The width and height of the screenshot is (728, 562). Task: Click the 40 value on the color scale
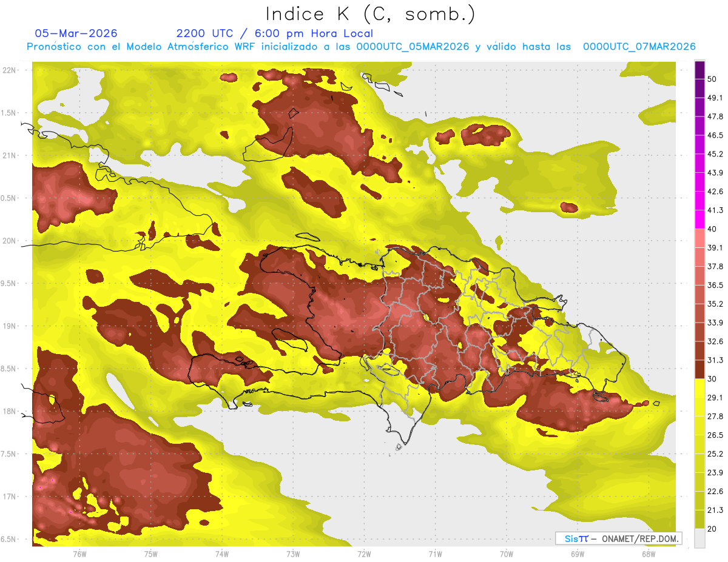pyautogui.click(x=712, y=229)
